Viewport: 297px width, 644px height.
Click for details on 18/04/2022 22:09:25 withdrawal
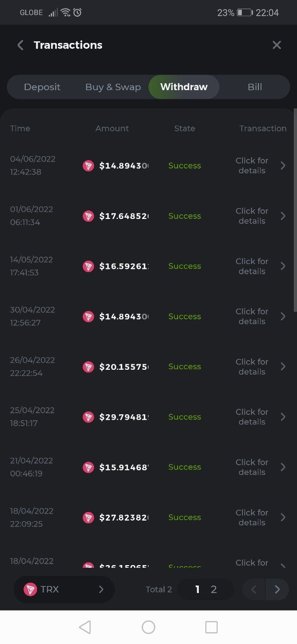(x=252, y=517)
